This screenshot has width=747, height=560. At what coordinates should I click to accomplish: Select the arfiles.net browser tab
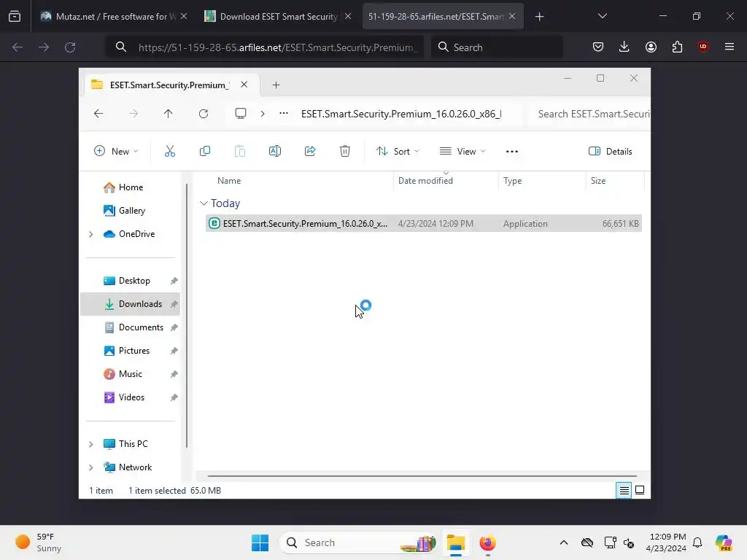pyautogui.click(x=443, y=17)
